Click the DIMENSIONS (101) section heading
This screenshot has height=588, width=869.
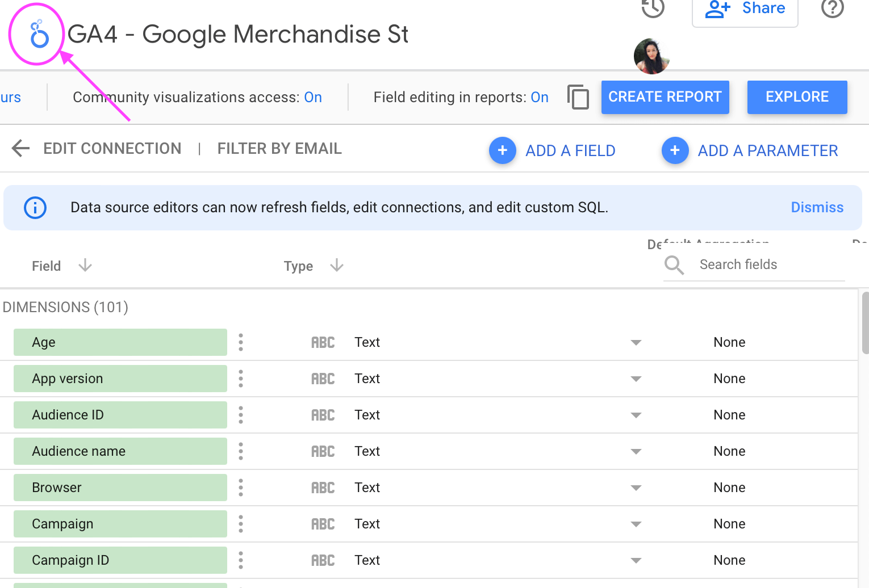tap(65, 307)
